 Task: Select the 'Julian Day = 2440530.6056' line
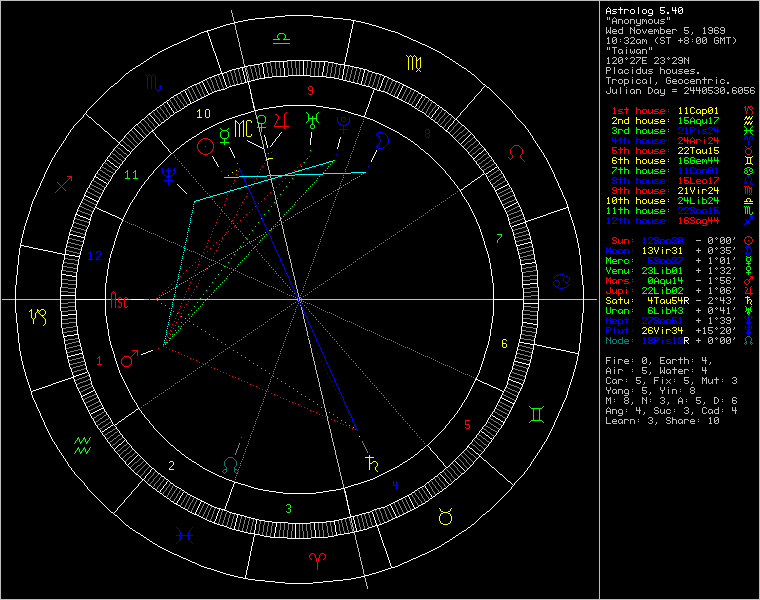[x=681, y=91]
